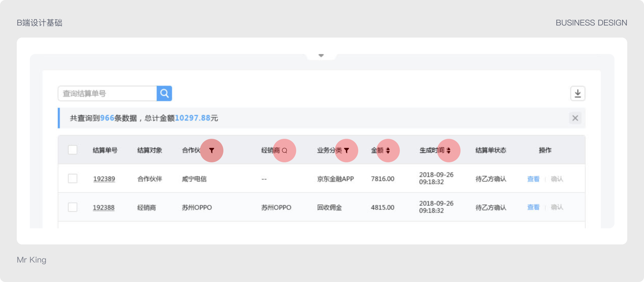The width and height of the screenshot is (644, 282).
Task: Click the 结算单状态 column header
Action: [491, 150]
